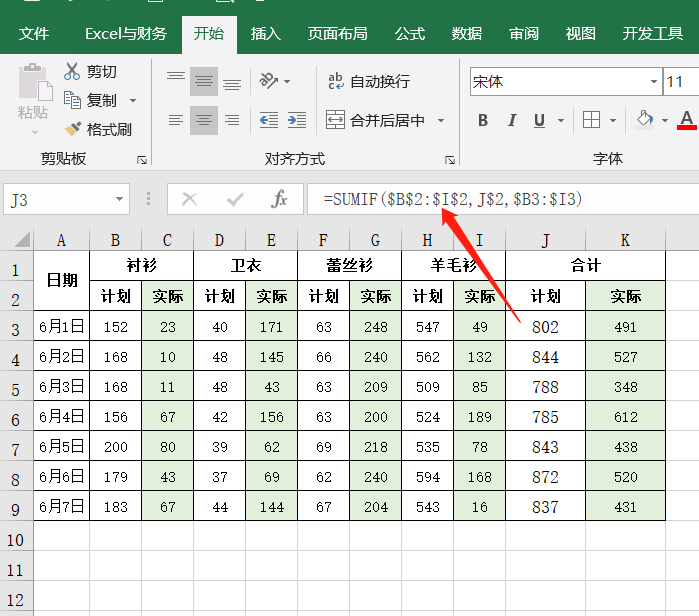The height and width of the screenshot is (616, 699).
Task: Switch to the 公式 (Formulas) tab
Action: point(409,33)
